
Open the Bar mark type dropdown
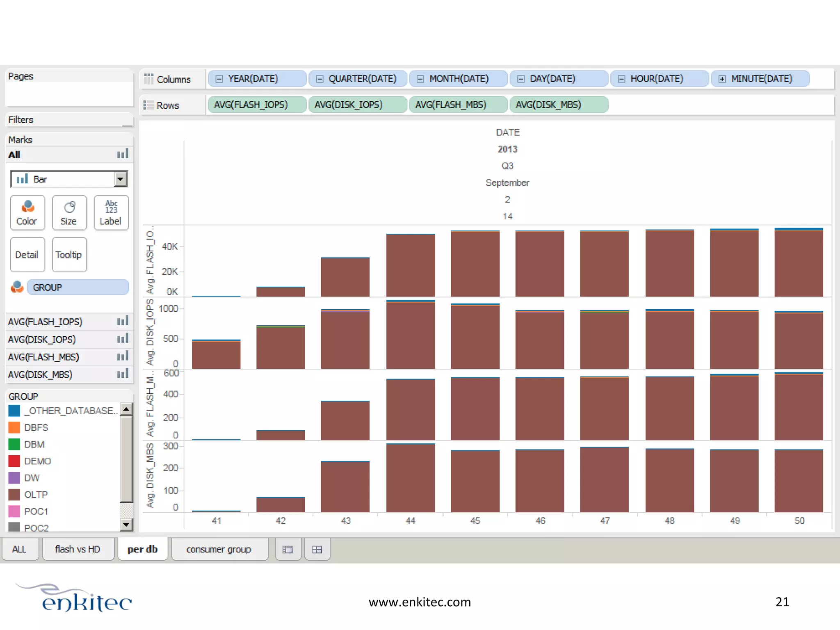[x=120, y=179]
